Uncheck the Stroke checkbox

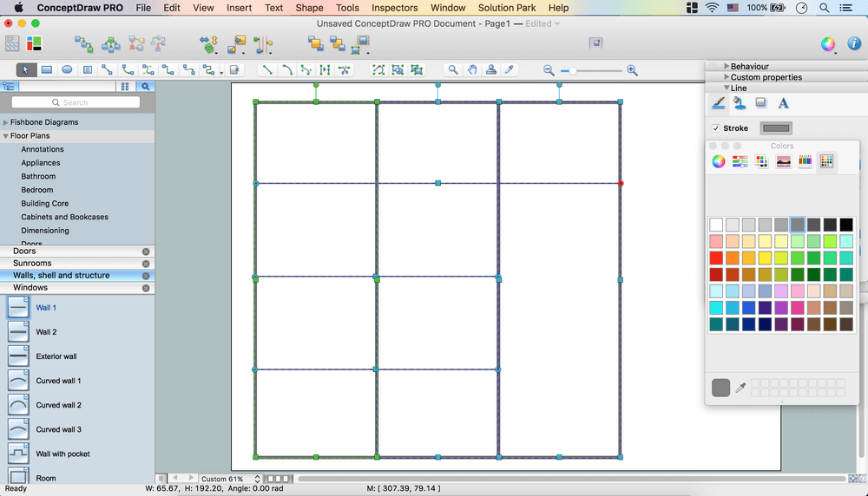pos(716,128)
